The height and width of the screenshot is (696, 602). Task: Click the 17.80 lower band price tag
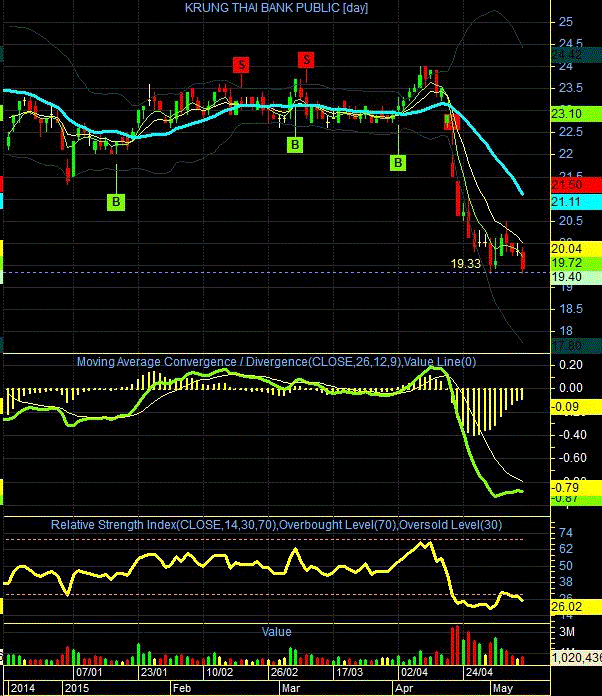point(576,345)
